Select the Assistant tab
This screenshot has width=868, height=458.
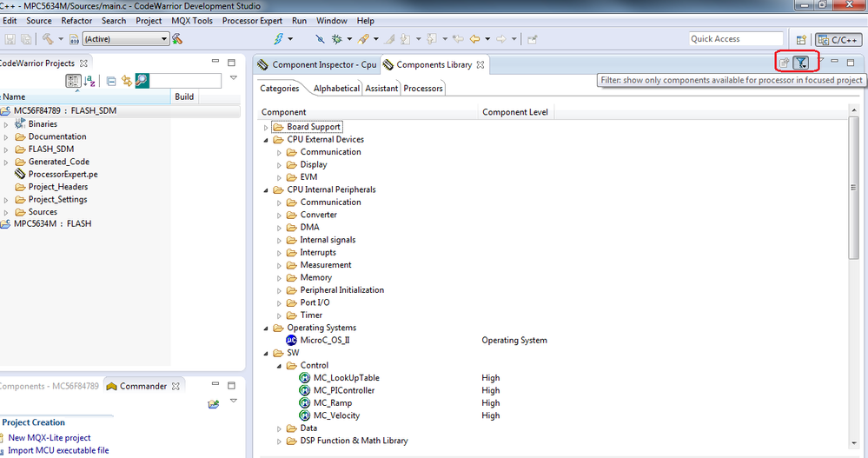click(381, 88)
